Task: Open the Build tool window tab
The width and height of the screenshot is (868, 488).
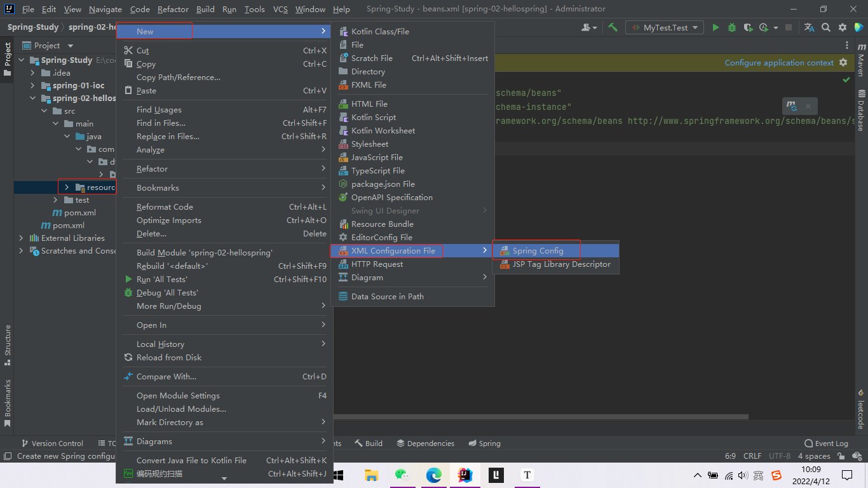Action: coord(369,444)
